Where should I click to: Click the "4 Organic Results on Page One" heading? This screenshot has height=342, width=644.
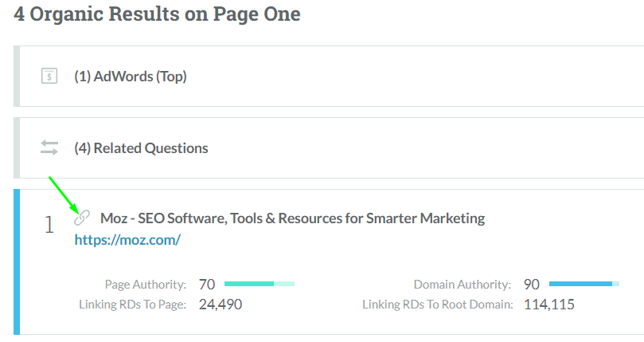point(157,14)
